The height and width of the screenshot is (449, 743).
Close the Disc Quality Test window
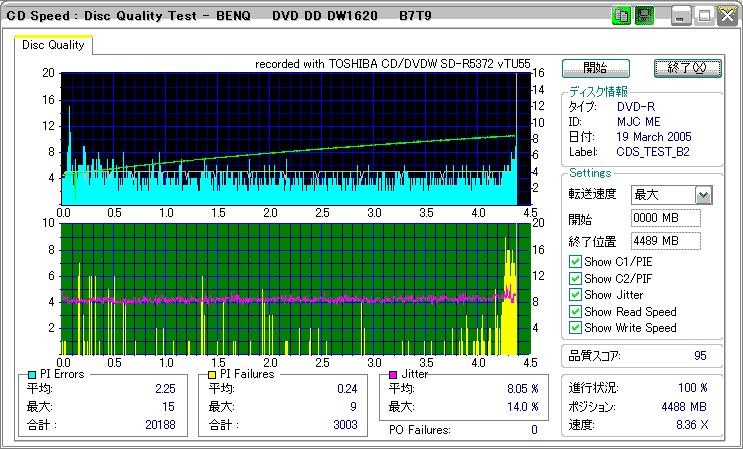click(x=726, y=16)
